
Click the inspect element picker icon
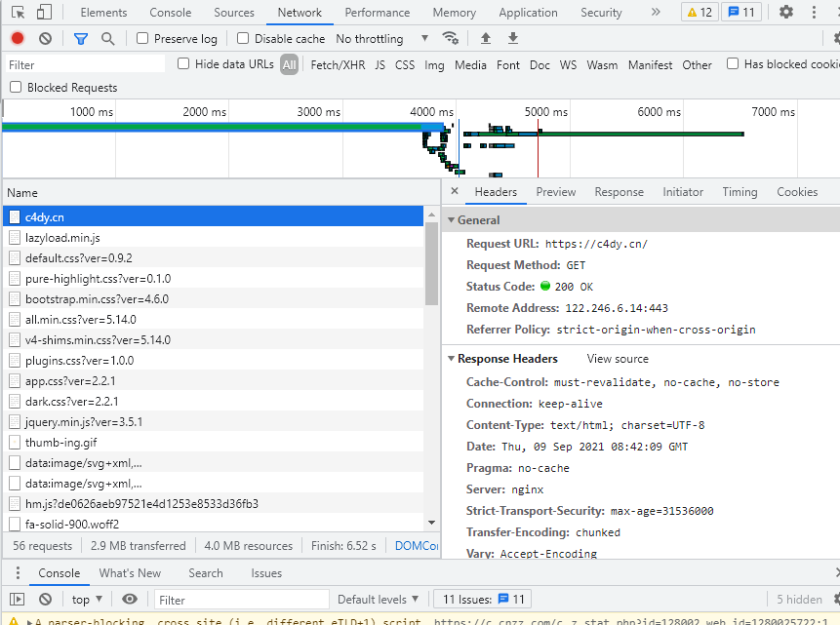click(18, 13)
